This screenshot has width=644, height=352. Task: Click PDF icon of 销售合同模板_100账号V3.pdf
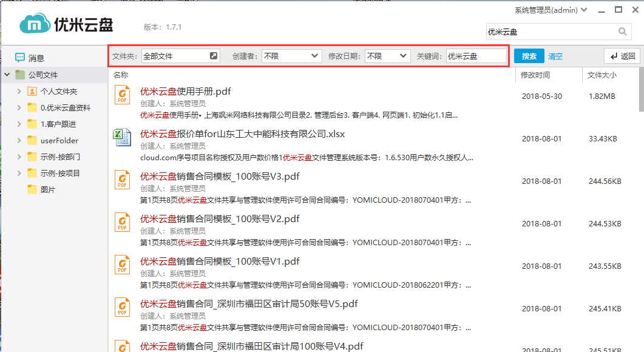tap(123, 180)
